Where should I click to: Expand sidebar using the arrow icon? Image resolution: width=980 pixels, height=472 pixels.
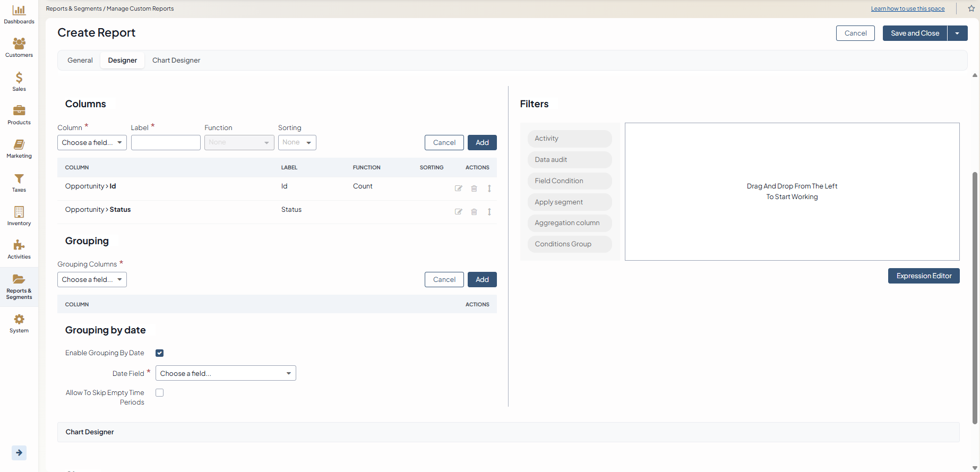click(x=19, y=453)
